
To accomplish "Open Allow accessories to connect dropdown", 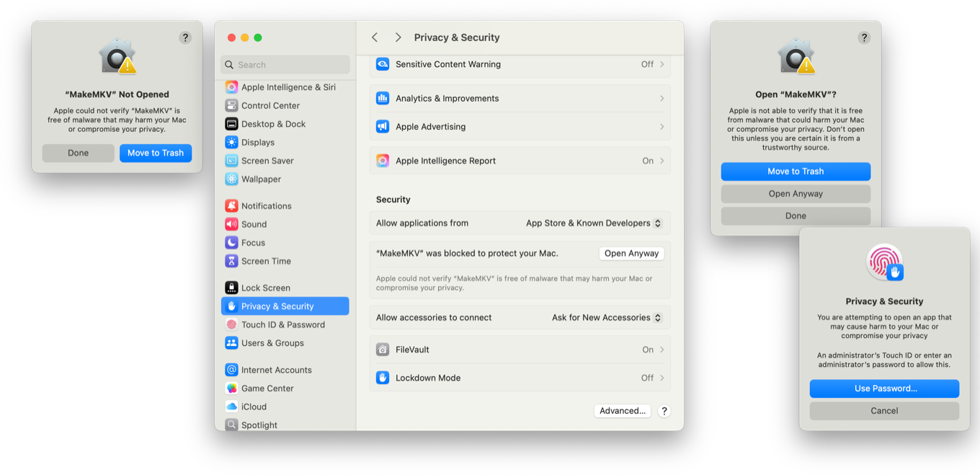I will click(606, 318).
